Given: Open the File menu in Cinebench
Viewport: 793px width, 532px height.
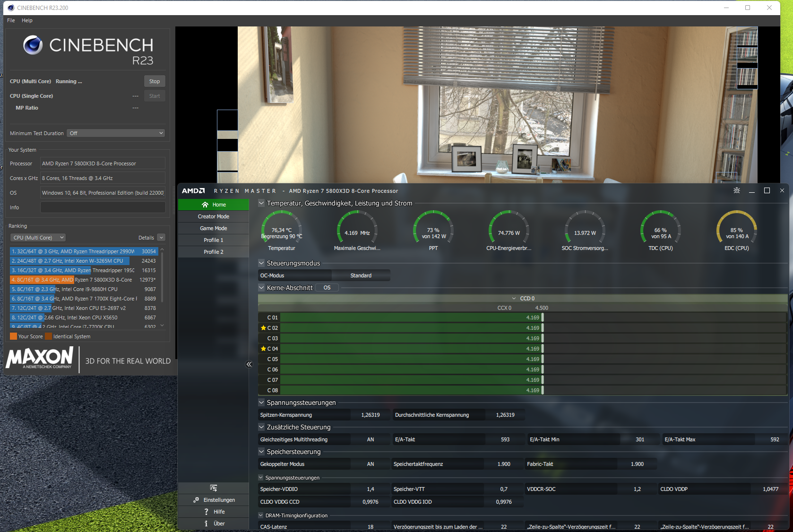Looking at the screenshot, I should (11, 20).
